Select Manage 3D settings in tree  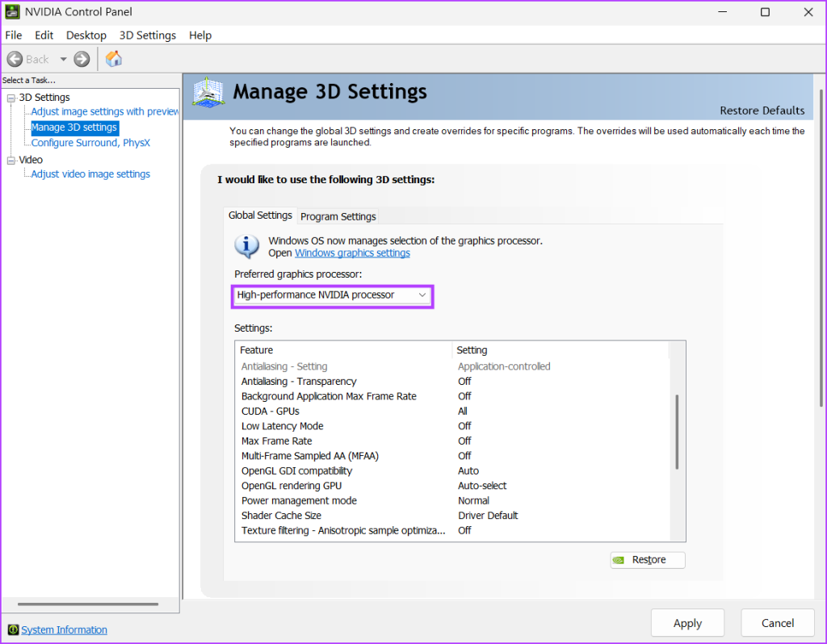[74, 128]
